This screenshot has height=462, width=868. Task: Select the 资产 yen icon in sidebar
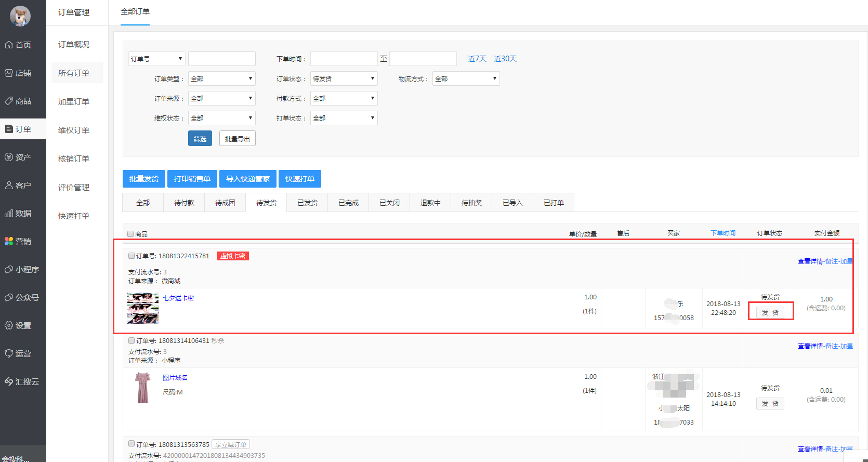pos(9,157)
